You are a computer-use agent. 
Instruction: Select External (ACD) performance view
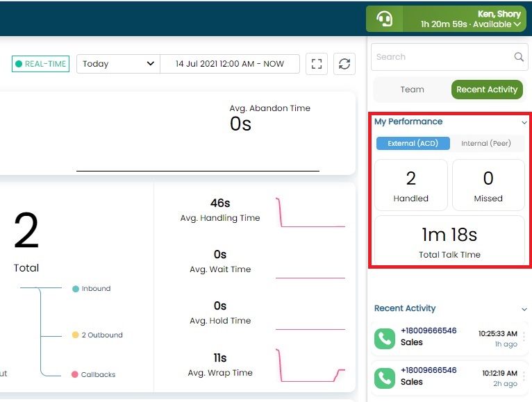coord(413,143)
